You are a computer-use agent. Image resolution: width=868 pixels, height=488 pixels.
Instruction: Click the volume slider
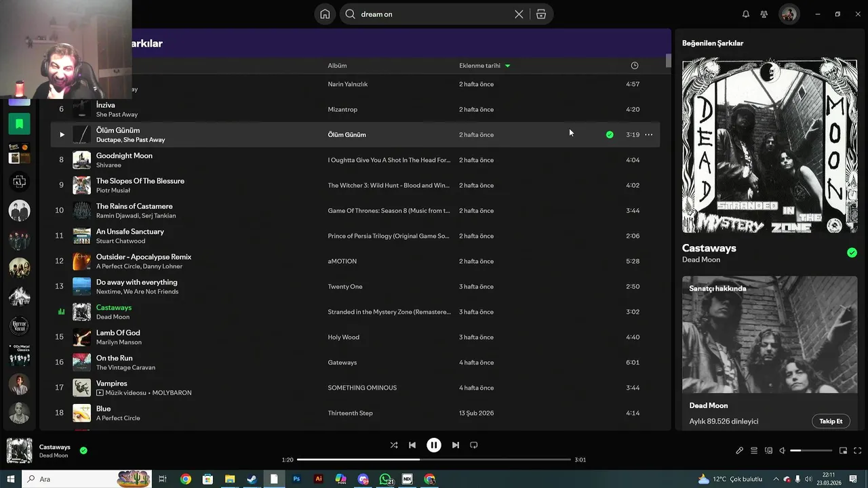811,451
